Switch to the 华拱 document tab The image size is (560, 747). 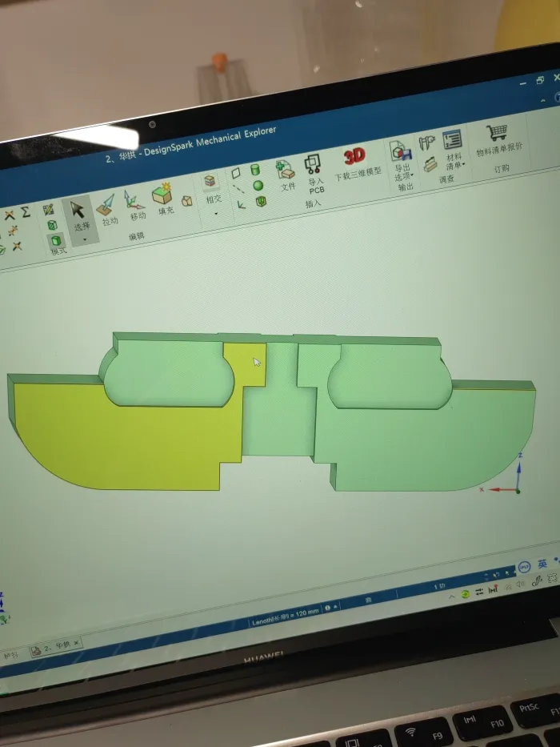[56, 646]
